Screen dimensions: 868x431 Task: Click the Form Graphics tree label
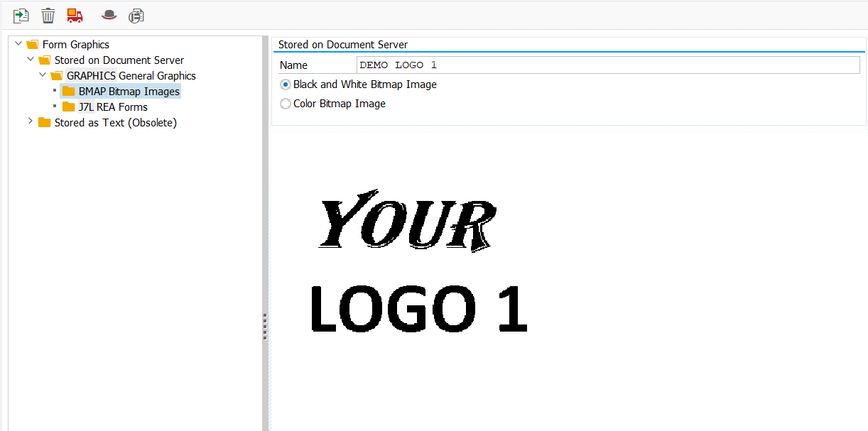(75, 45)
